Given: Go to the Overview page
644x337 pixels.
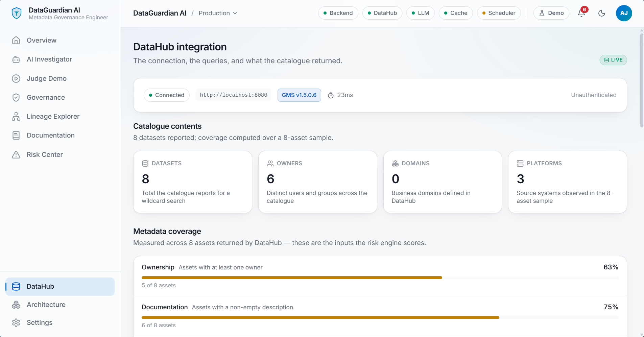Looking at the screenshot, I should 60,40.
